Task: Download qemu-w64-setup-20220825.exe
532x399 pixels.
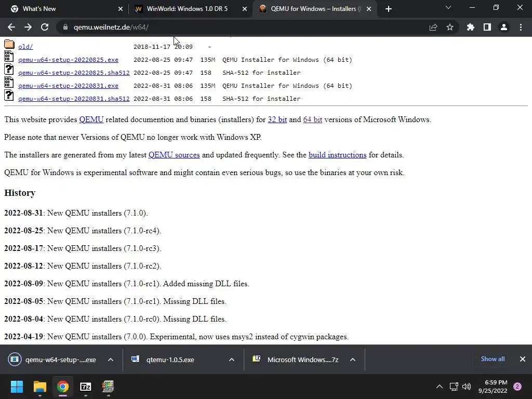Action: pos(68,60)
